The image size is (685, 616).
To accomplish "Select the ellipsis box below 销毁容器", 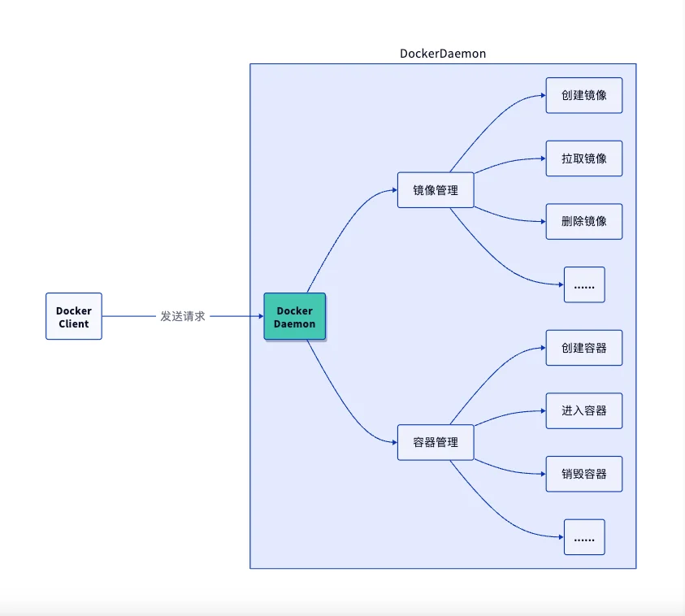I will click(584, 537).
